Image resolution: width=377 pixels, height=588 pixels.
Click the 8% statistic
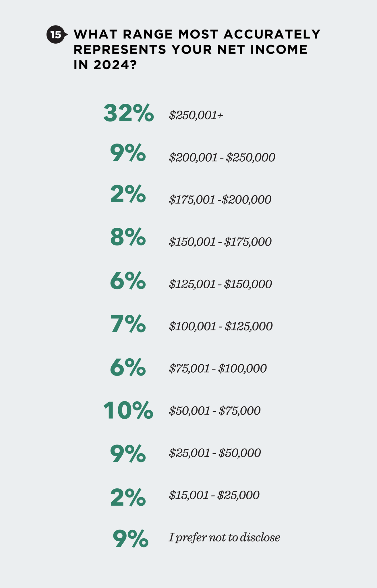pos(128,237)
